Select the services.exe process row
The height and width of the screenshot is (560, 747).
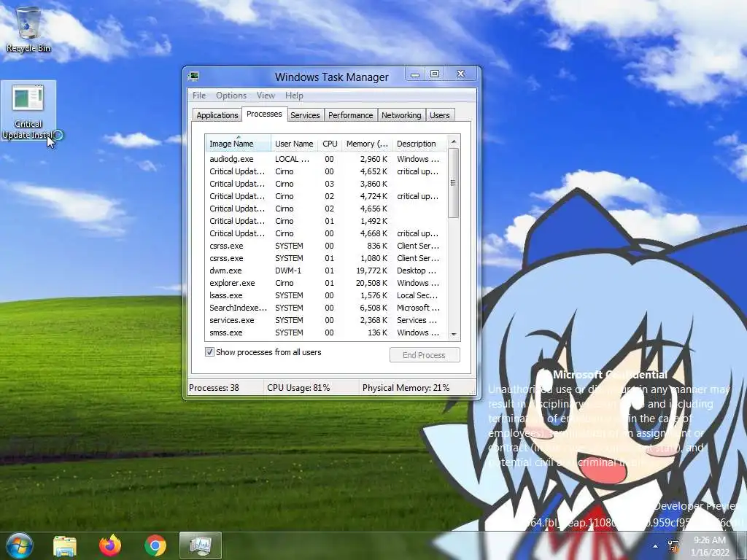[x=326, y=320]
